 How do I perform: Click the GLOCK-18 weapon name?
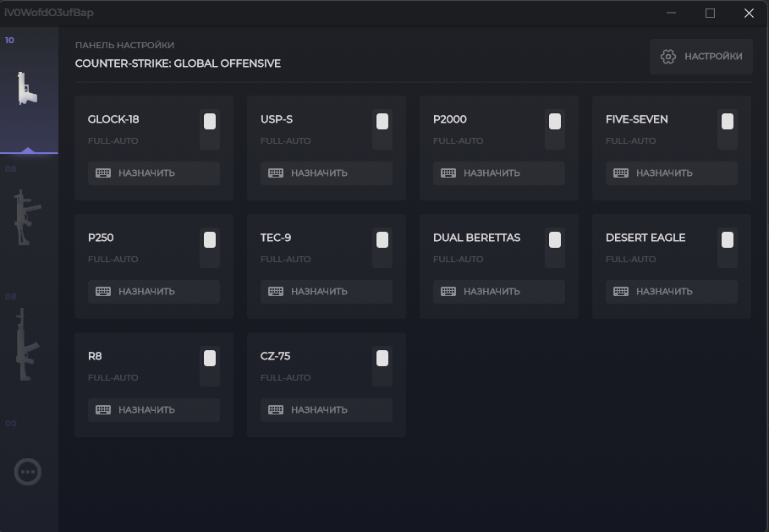coord(113,119)
